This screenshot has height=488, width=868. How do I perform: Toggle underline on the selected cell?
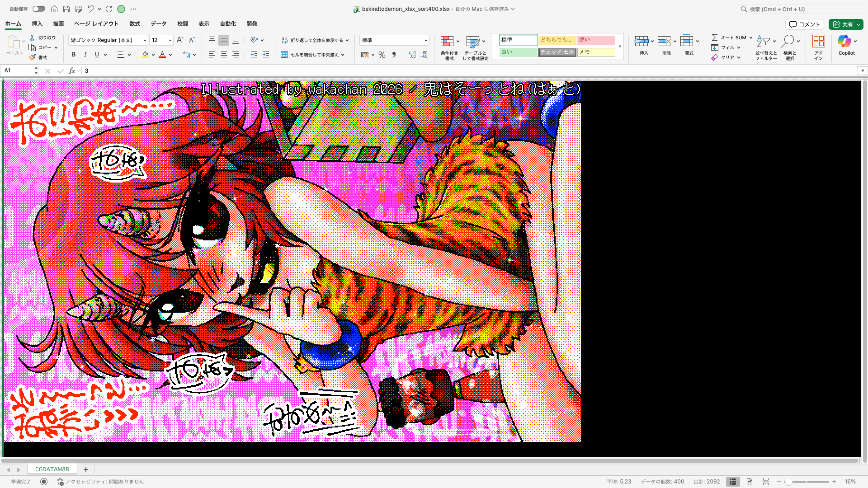[97, 54]
